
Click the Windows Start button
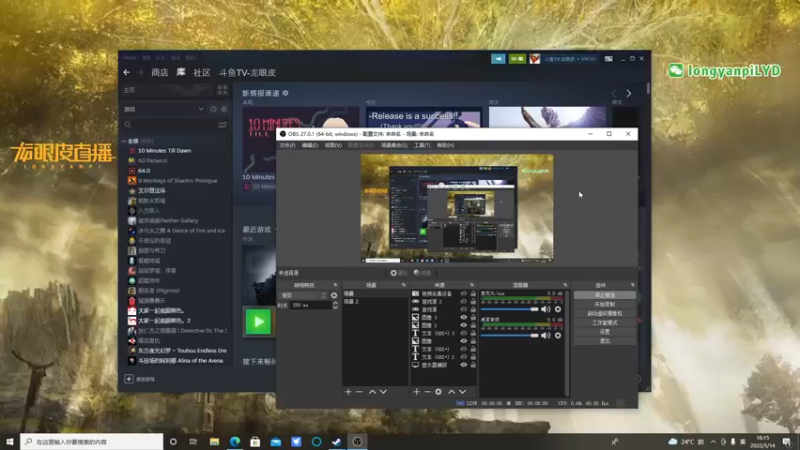click(x=10, y=442)
